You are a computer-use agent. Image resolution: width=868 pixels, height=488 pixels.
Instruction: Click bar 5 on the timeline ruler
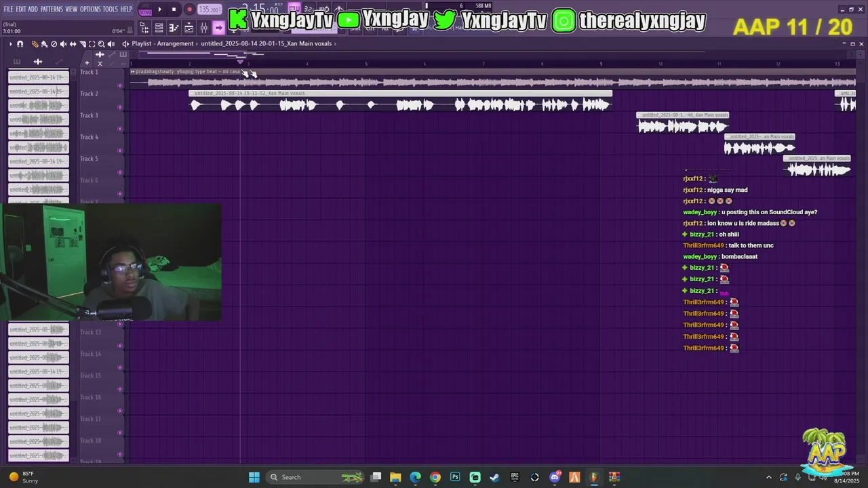click(366, 64)
